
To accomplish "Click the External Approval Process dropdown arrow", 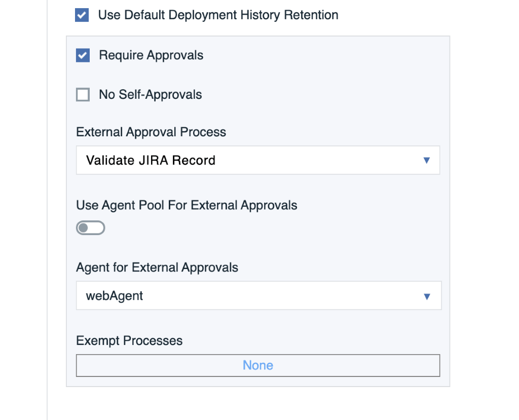I will tap(426, 161).
